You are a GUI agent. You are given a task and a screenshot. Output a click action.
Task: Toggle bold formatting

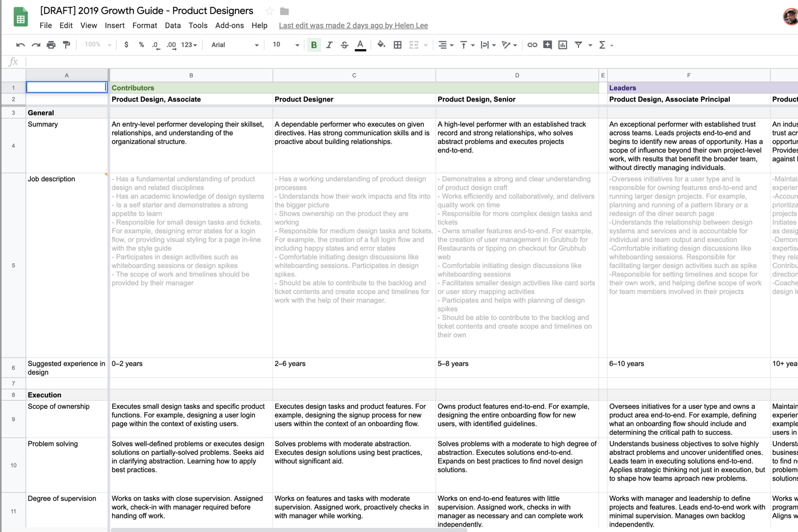pos(314,45)
